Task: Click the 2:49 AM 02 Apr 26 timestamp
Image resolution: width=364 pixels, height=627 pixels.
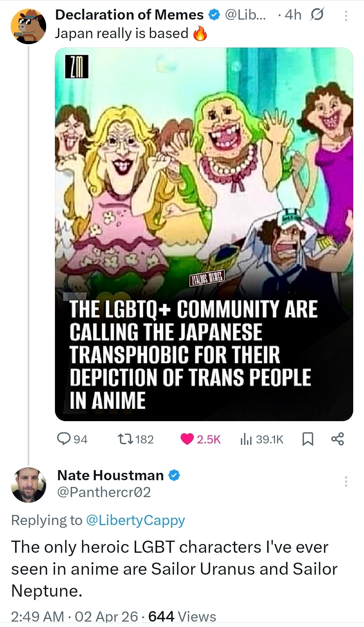Action: point(74,617)
